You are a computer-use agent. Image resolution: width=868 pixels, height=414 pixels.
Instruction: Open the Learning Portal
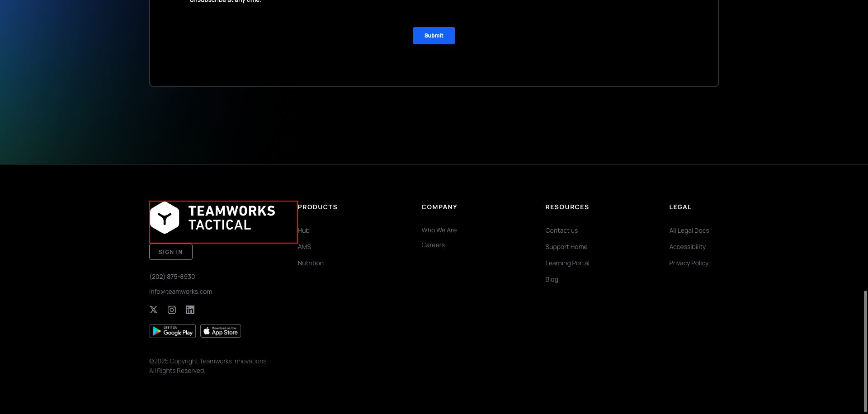567,263
